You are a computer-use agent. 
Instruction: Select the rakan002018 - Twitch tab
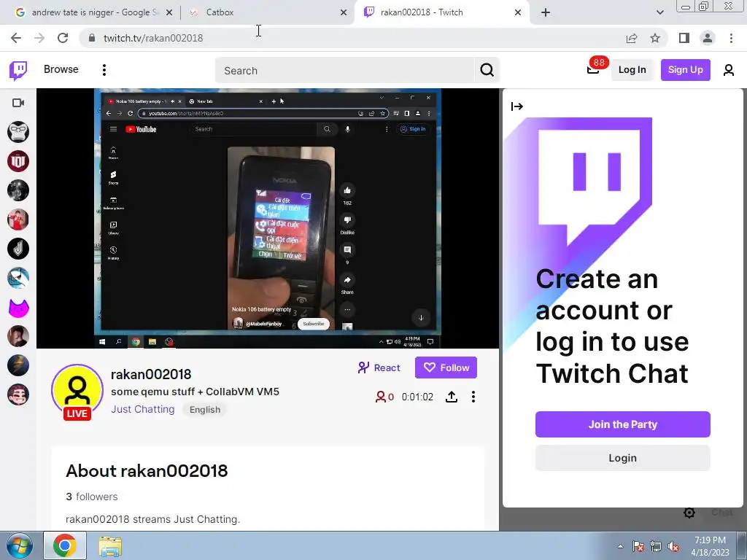point(441,12)
